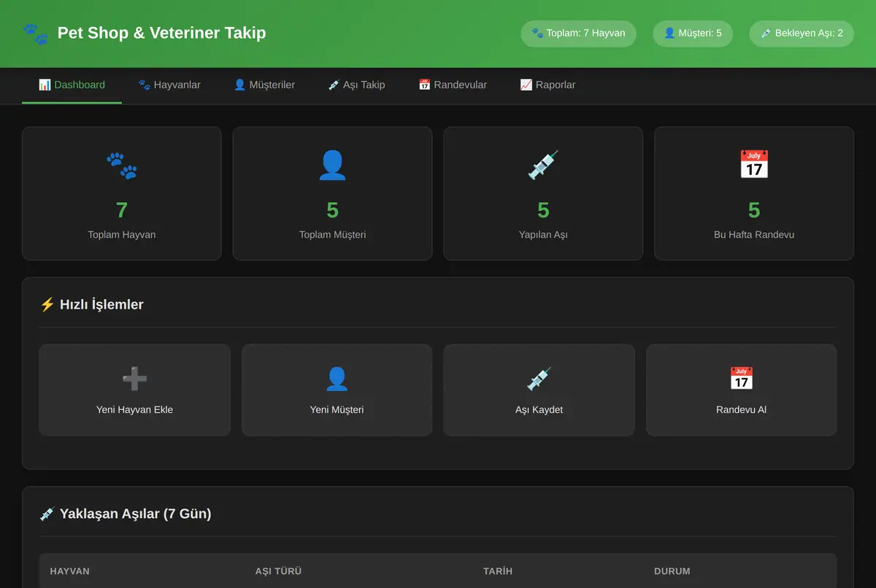This screenshot has height=588, width=876.
Task: Click the TARİH column header
Action: tap(498, 571)
